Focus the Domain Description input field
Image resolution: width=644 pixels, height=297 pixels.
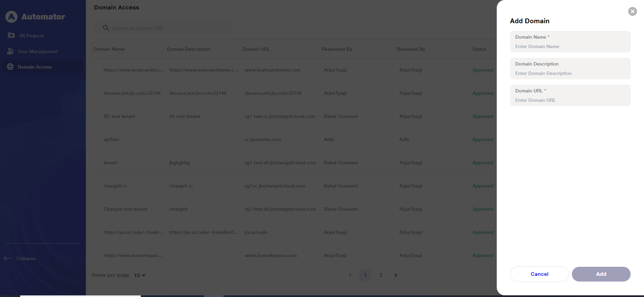(x=570, y=73)
